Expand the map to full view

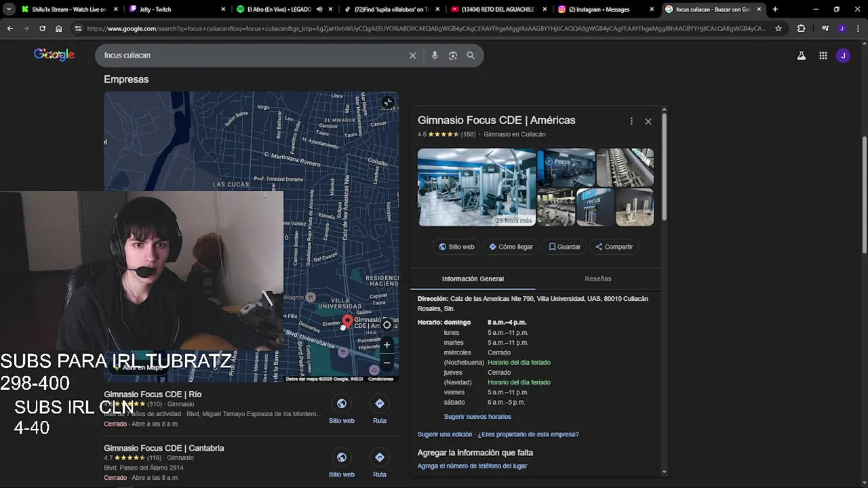coord(387,103)
